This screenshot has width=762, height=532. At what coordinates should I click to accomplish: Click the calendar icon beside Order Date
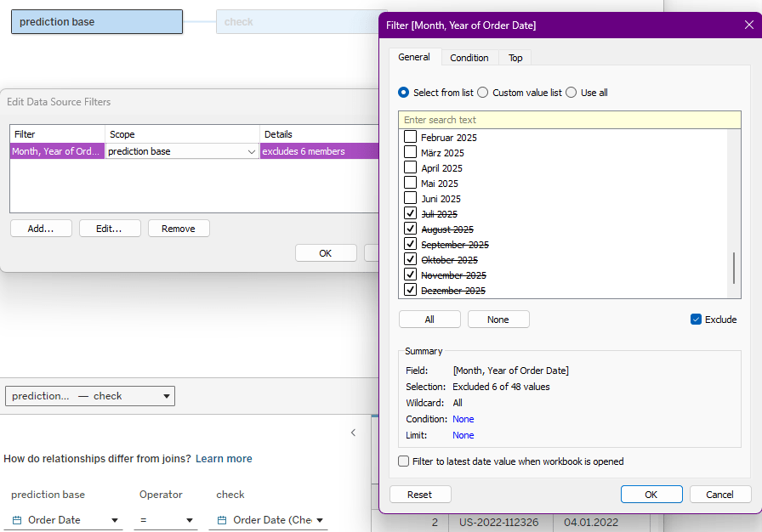click(15, 519)
